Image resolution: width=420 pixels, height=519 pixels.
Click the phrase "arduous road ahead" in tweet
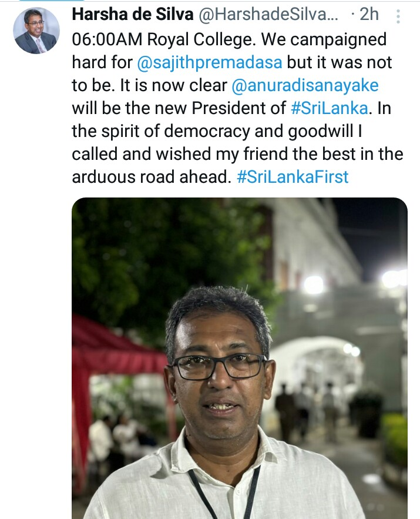point(152,177)
